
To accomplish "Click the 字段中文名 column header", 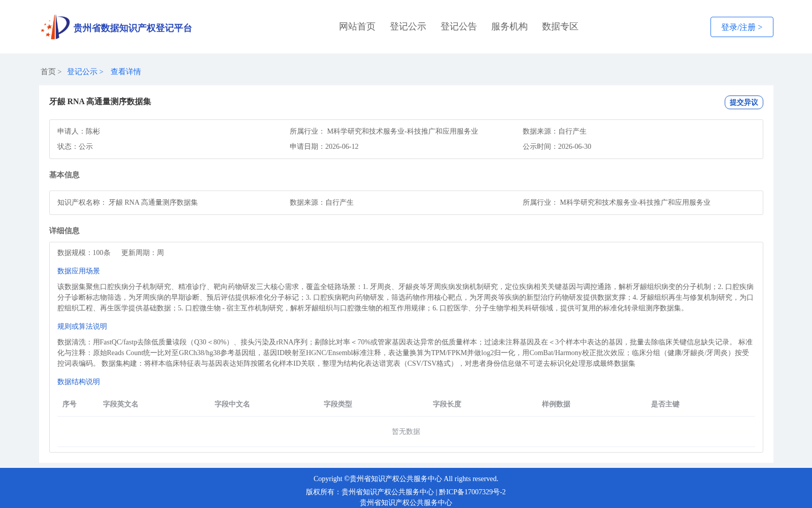I will pos(232,404).
